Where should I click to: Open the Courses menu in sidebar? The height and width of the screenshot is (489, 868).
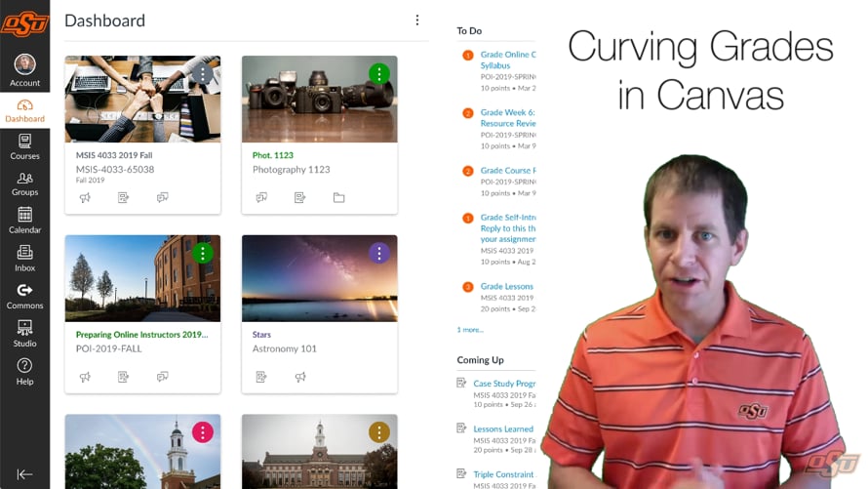25,147
